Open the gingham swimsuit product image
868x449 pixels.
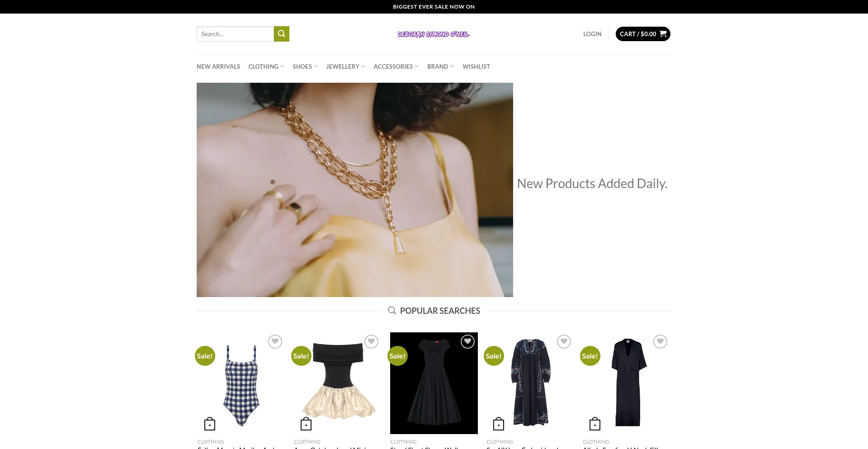241,383
